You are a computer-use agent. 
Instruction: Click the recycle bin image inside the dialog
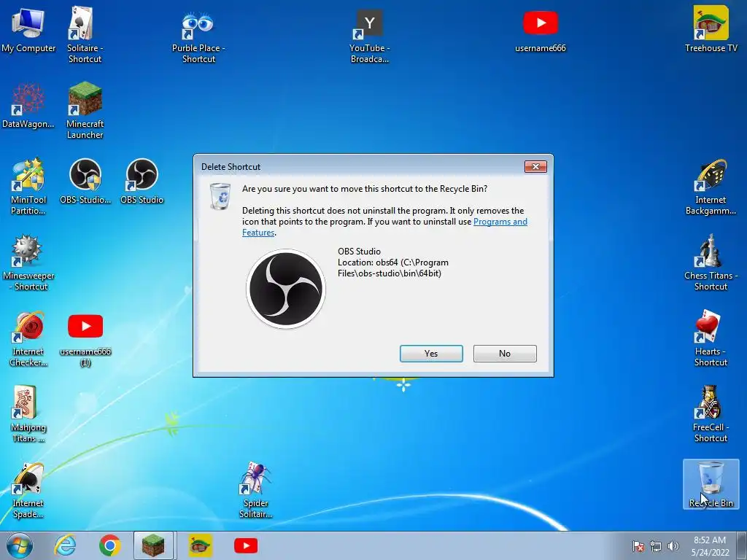[220, 195]
